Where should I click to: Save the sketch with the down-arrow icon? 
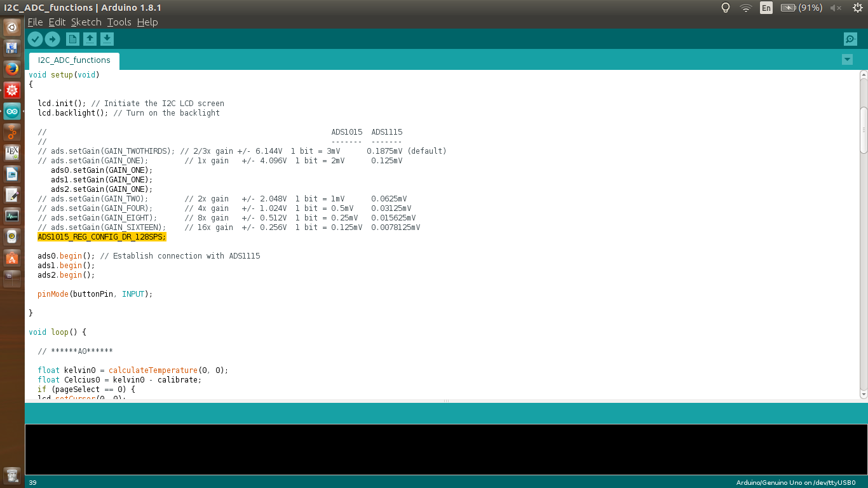pyautogui.click(x=107, y=39)
